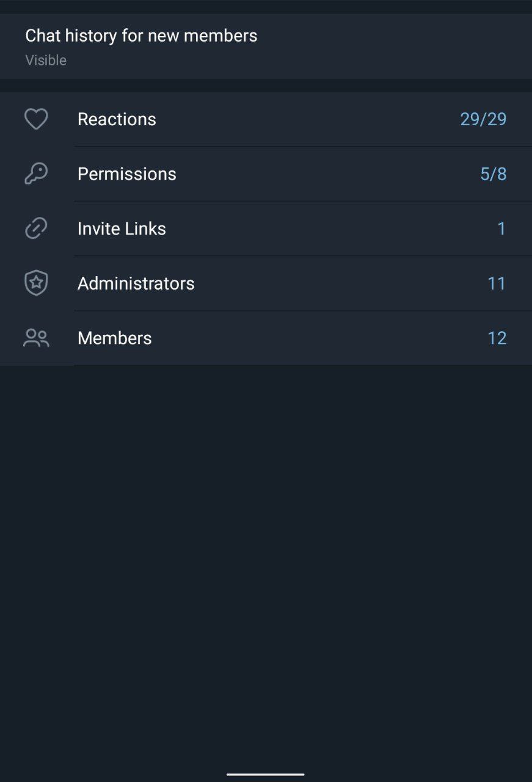Go to Invite Links
This screenshot has height=782, width=532.
click(x=122, y=228)
